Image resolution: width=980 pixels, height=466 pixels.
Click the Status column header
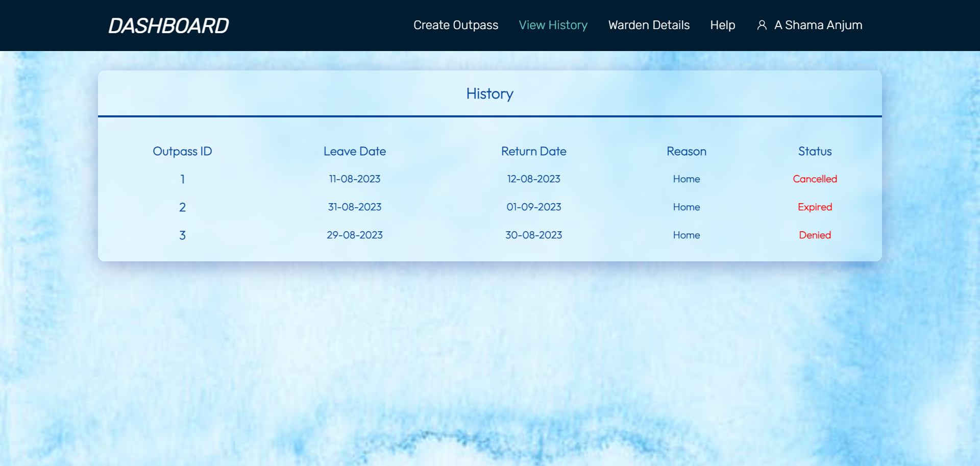[815, 151]
